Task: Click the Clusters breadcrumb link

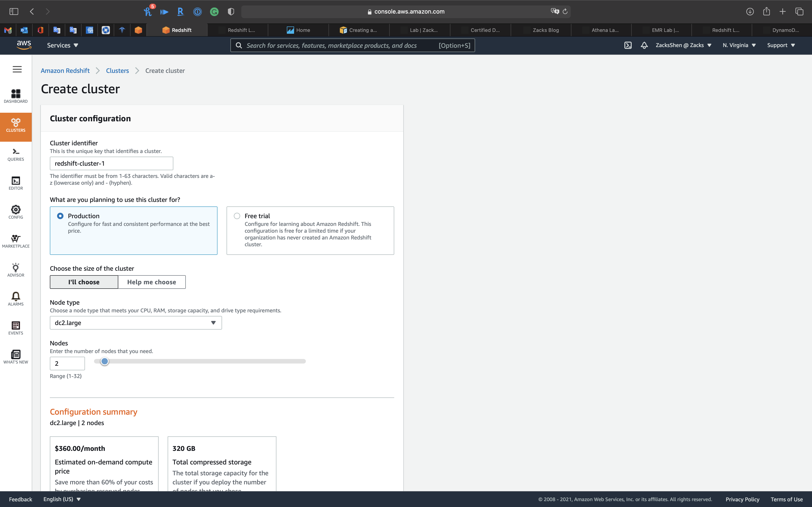Action: [x=117, y=71]
